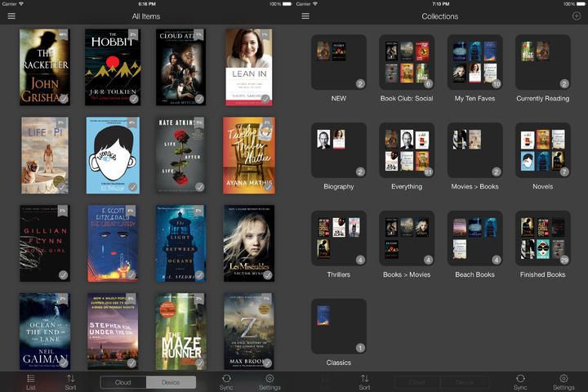
Task: Open the Book Club: Social collection
Action: pyautogui.click(x=407, y=62)
